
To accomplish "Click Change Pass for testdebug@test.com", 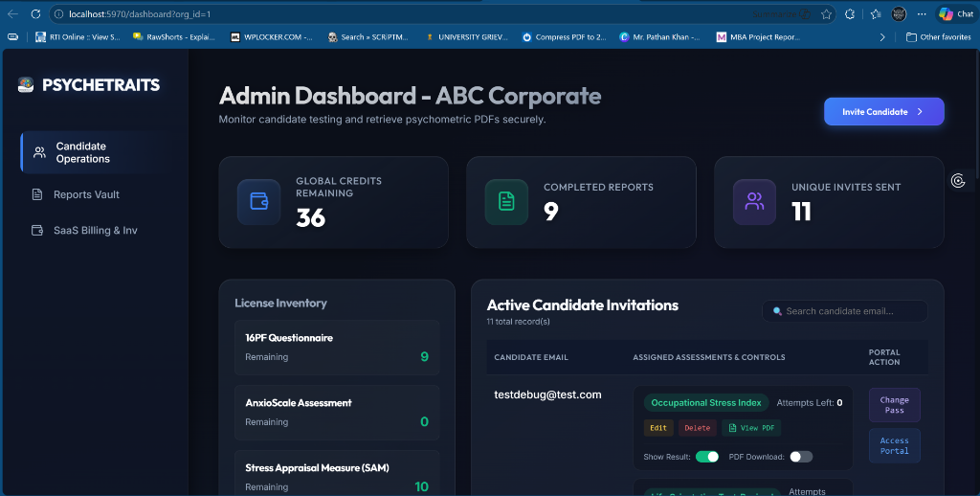I will click(895, 405).
